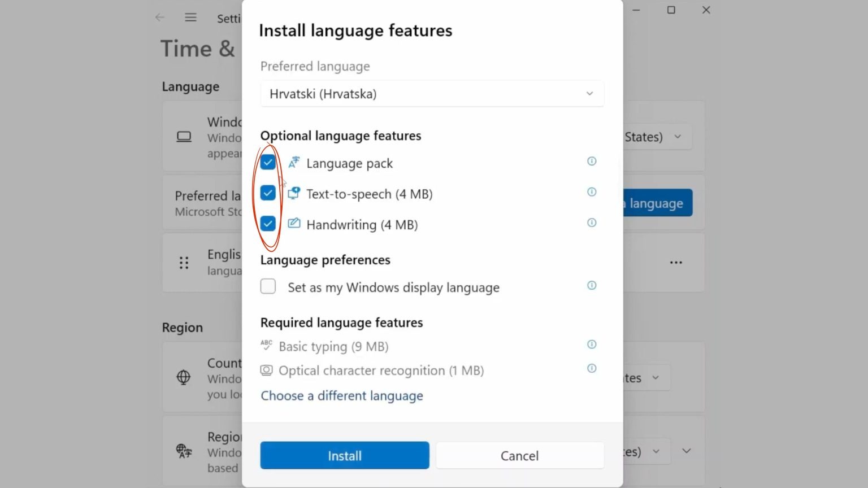The image size is (868, 488).
Task: Click Choose a different language link
Action: pos(342,396)
